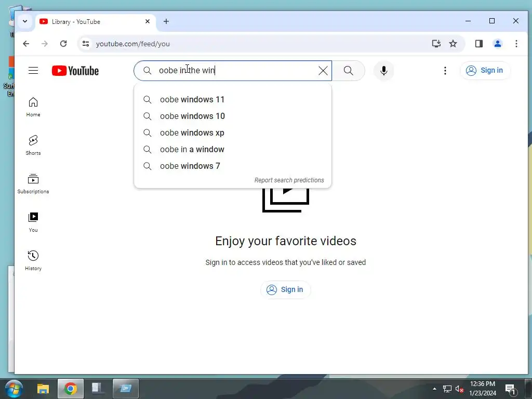The height and width of the screenshot is (399, 532).
Task: Click the address bar URL youtube.com/feed/you
Action: coord(132,44)
